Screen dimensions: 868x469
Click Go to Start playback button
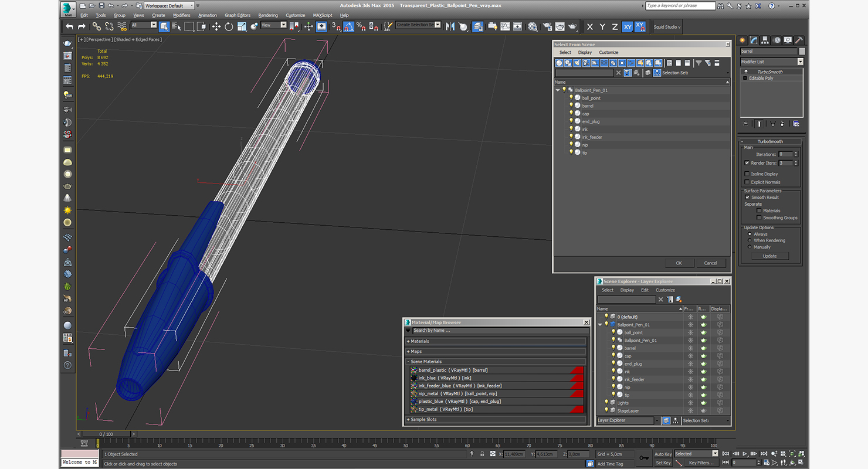(x=726, y=454)
